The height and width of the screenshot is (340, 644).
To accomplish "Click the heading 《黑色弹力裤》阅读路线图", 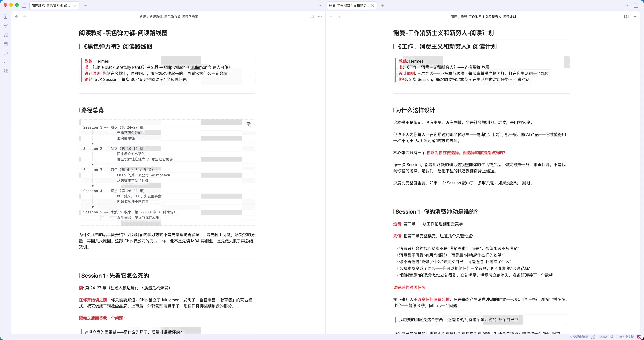I will (117, 47).
